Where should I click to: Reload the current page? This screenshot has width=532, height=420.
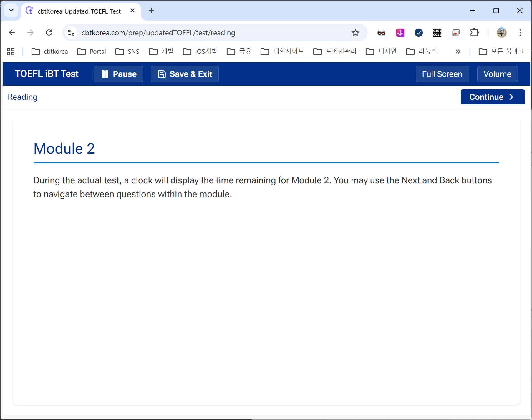click(49, 33)
